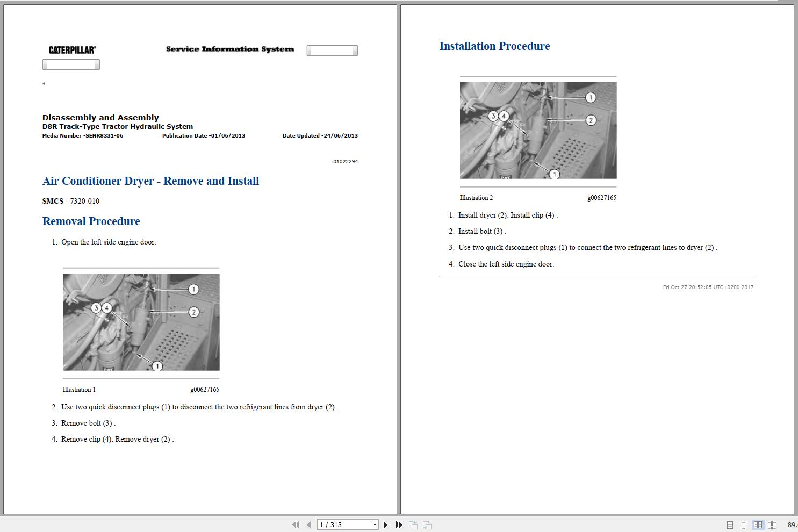798x532 pixels.
Task: Click the Disassembly and Assembly heading
Action: pos(100,118)
